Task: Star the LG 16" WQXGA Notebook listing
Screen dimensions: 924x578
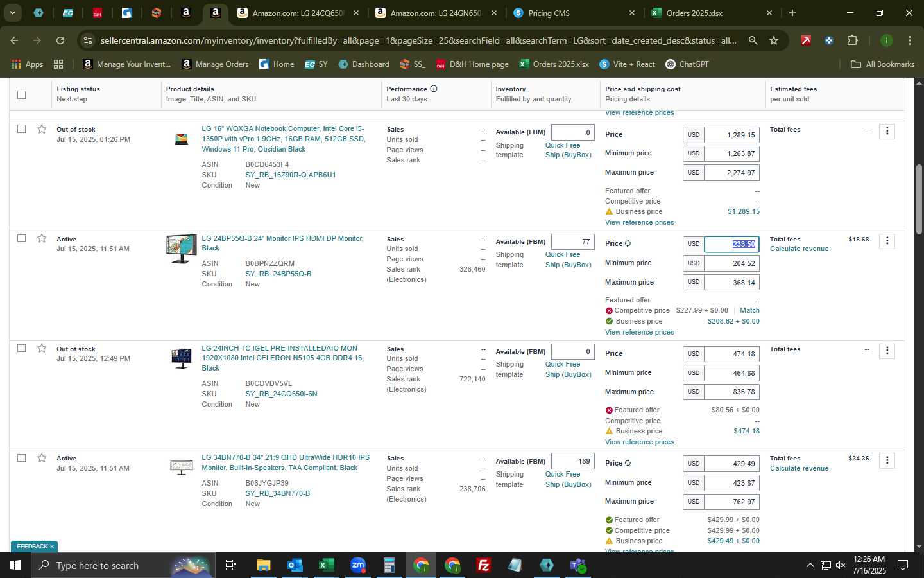Action: [42, 129]
